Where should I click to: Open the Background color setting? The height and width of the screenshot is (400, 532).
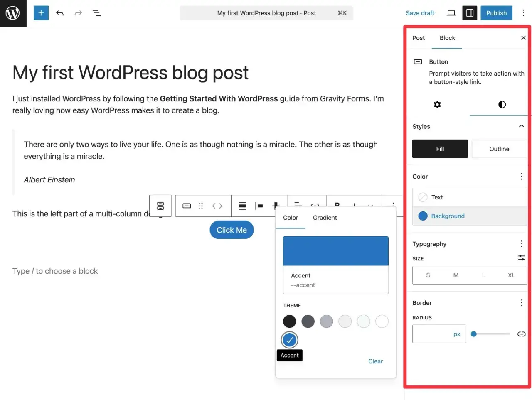(470, 216)
